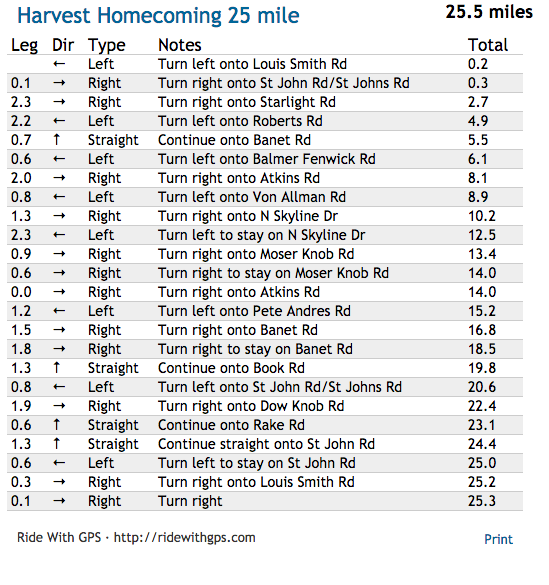
Task: Click the Total column header
Action: [488, 45]
